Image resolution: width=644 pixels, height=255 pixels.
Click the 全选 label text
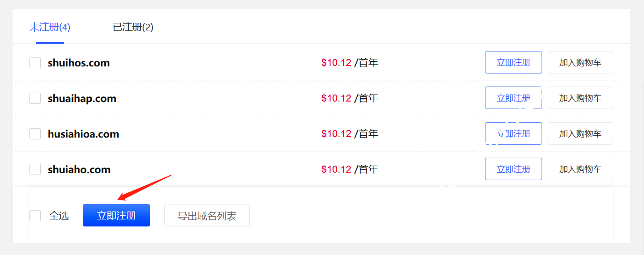(59, 216)
